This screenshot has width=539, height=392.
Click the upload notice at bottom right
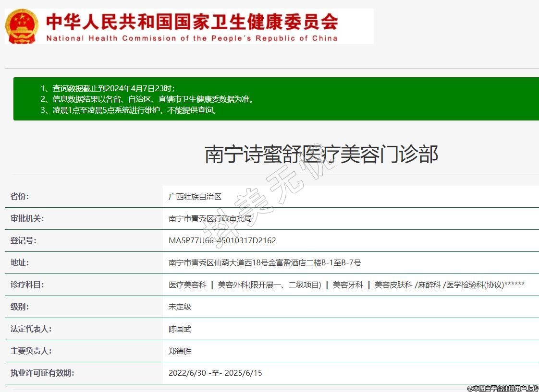(x=502, y=388)
